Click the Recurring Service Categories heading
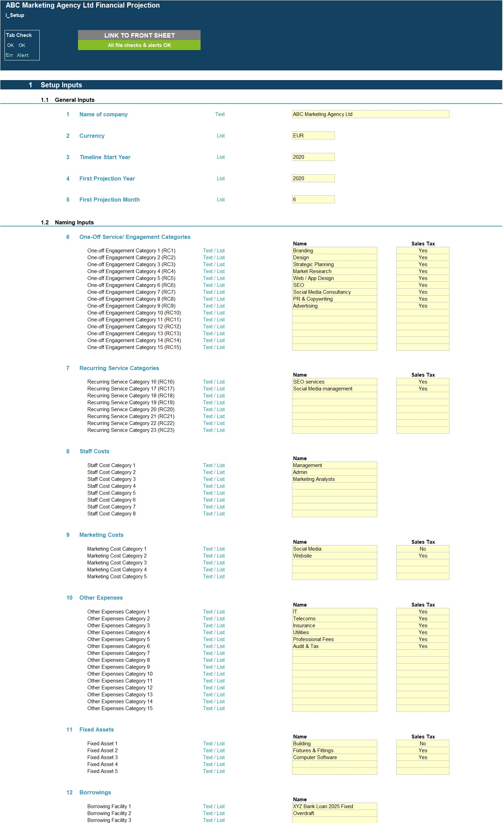504x823 pixels. (119, 368)
